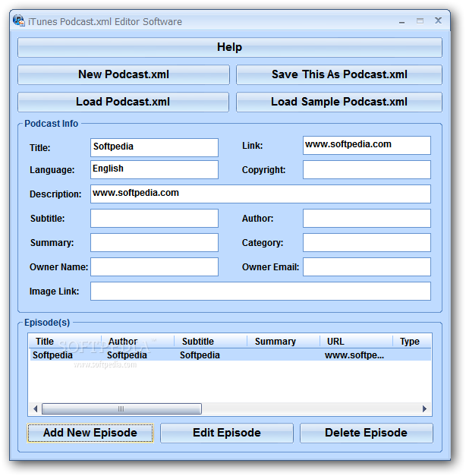
Task: Minimize the iTunes Podcast.xml Editor window
Action: coord(401,21)
